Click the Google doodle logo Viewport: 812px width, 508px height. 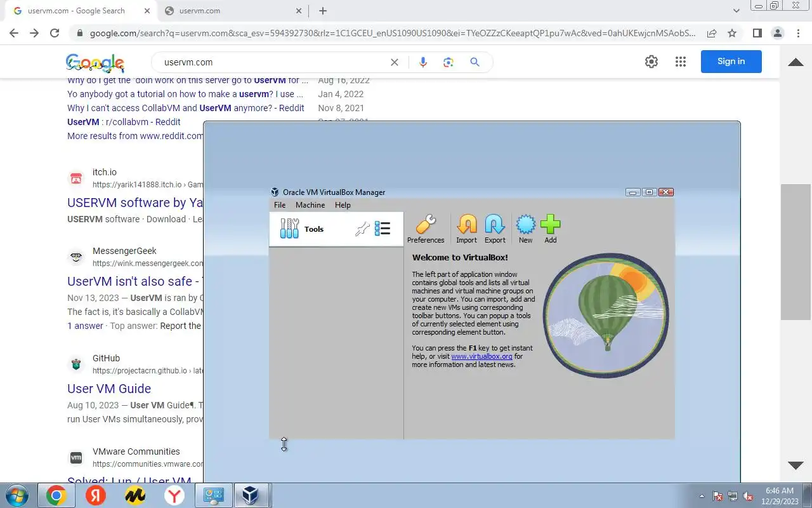[x=95, y=63]
